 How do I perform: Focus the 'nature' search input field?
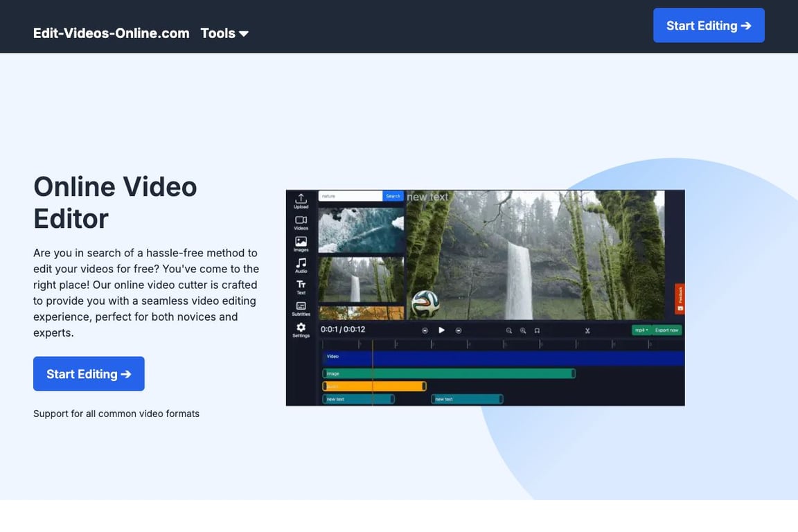pos(350,196)
